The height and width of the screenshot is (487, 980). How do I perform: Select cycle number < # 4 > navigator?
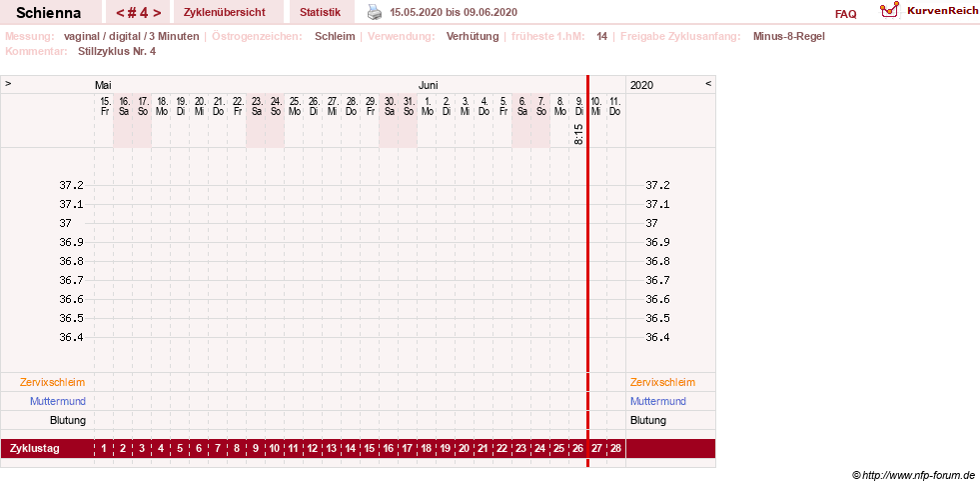(x=139, y=13)
